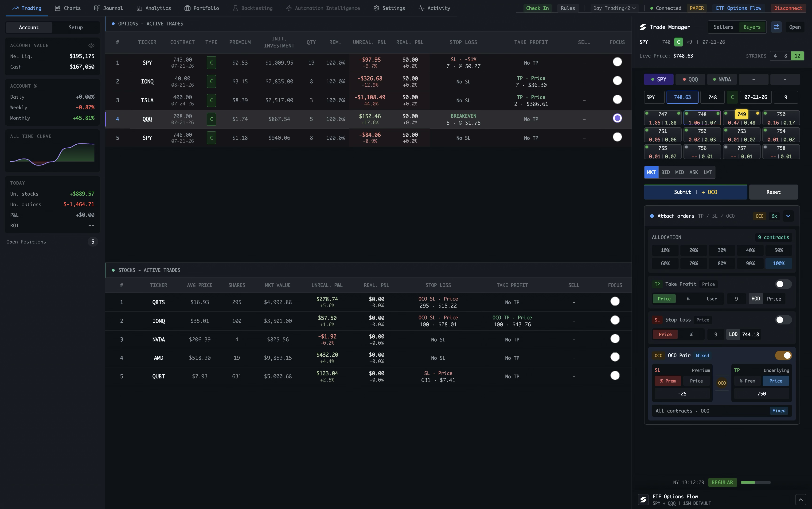Screen dimensions: 812x509
Task: Click the C call badge in Trade Manager header
Action: [678, 42]
